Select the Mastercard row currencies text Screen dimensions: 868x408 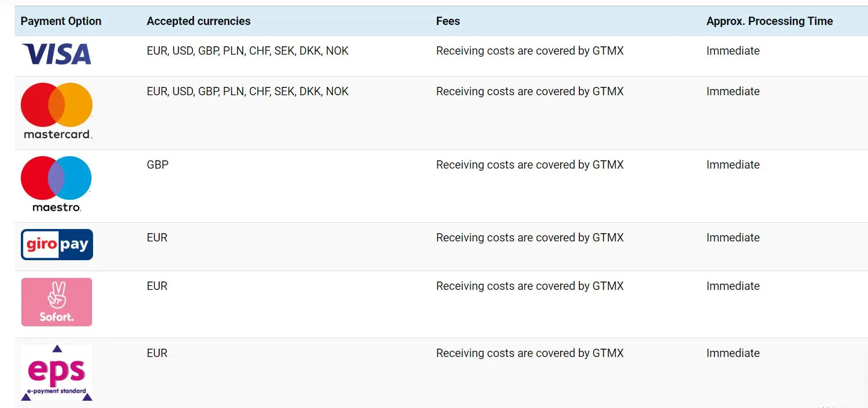[248, 92]
